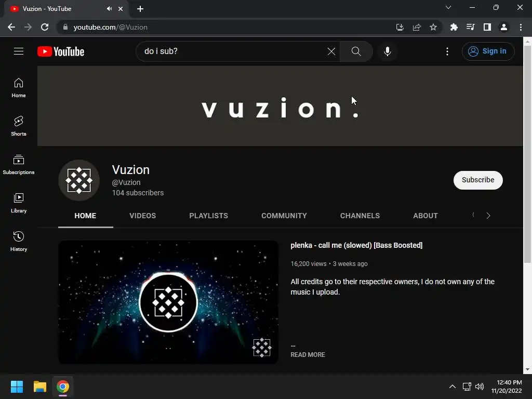The image size is (532, 399).
Task: Open Library in the sidebar
Action: coord(19,203)
